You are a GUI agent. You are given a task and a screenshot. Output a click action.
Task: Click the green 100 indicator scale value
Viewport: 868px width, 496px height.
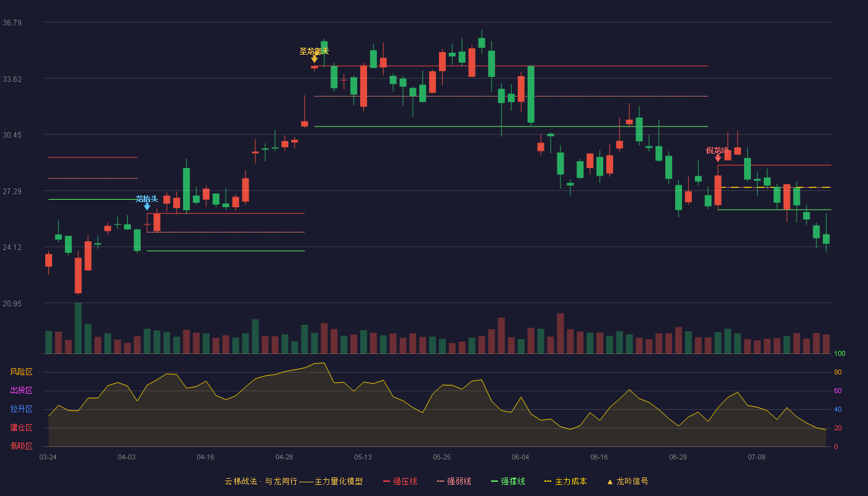839,354
